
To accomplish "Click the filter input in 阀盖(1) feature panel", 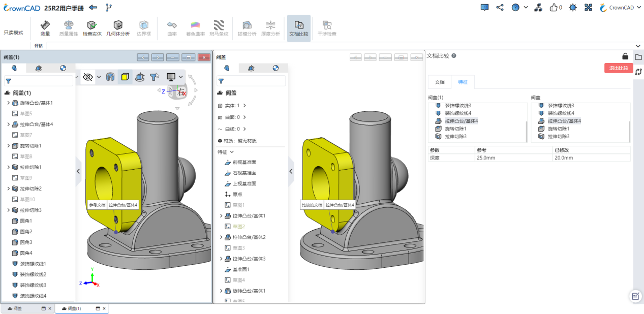I will pyautogui.click(x=39, y=81).
